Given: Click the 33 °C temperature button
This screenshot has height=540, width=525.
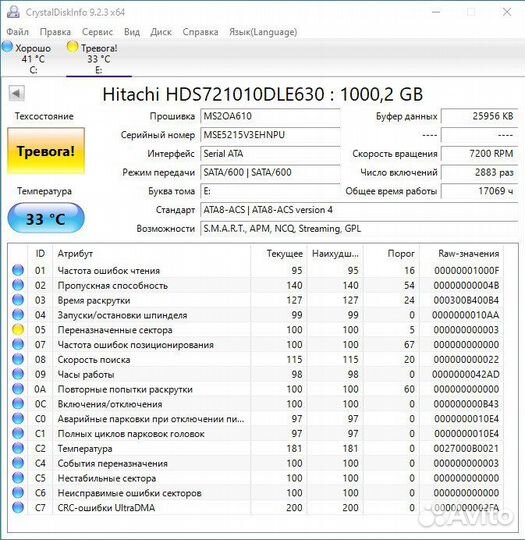Looking at the screenshot, I should (46, 218).
